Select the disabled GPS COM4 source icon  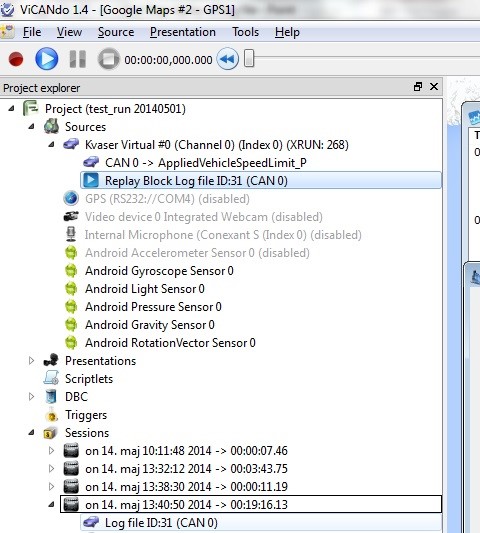point(71,199)
